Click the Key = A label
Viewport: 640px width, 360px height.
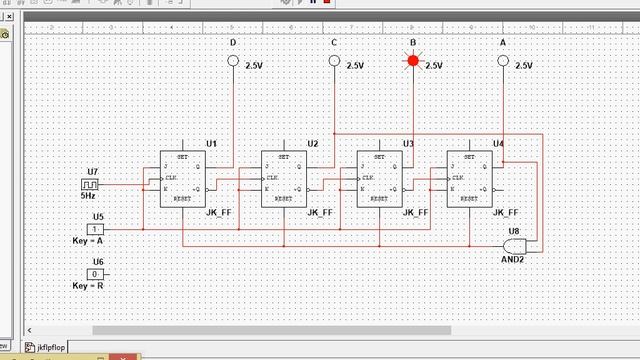coord(88,241)
